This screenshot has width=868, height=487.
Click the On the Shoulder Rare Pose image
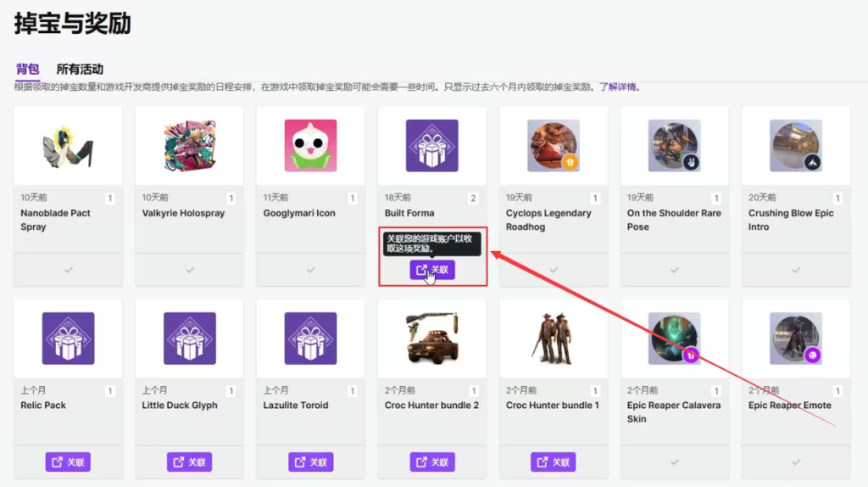(x=674, y=146)
